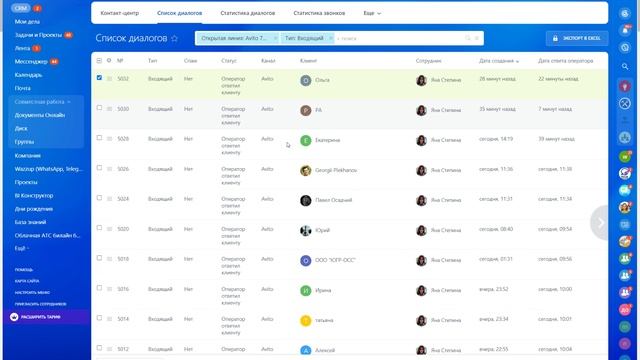This screenshot has height=360, width=640.
Task: Switch to Список диалогов tab
Action: pos(180,13)
